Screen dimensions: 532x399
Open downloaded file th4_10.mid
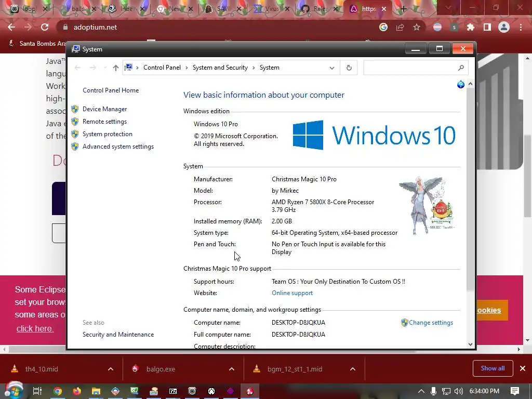tap(42, 369)
